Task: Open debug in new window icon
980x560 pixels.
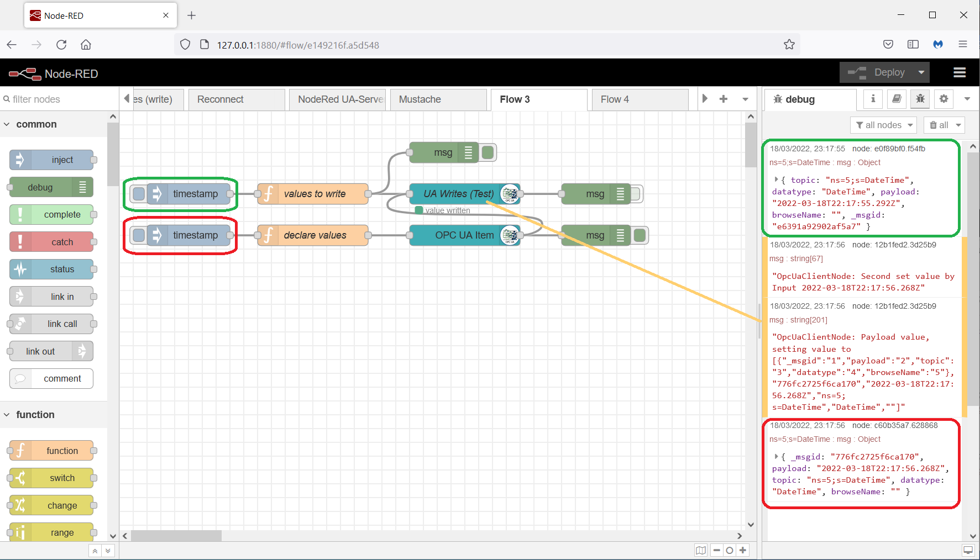Action: (968, 550)
